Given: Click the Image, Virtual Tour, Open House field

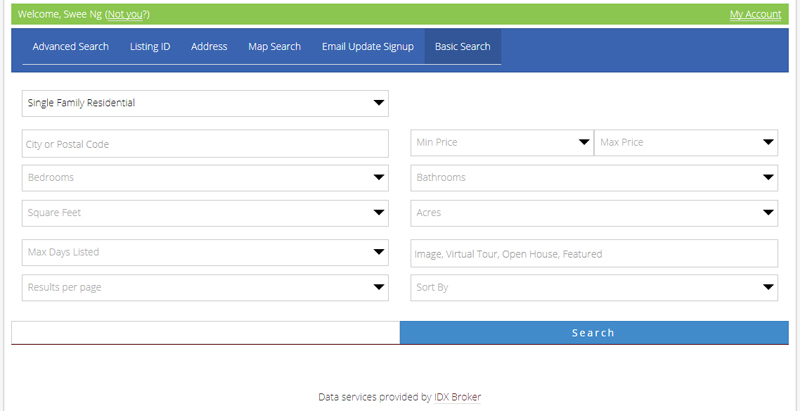Looking at the screenshot, I should (594, 254).
